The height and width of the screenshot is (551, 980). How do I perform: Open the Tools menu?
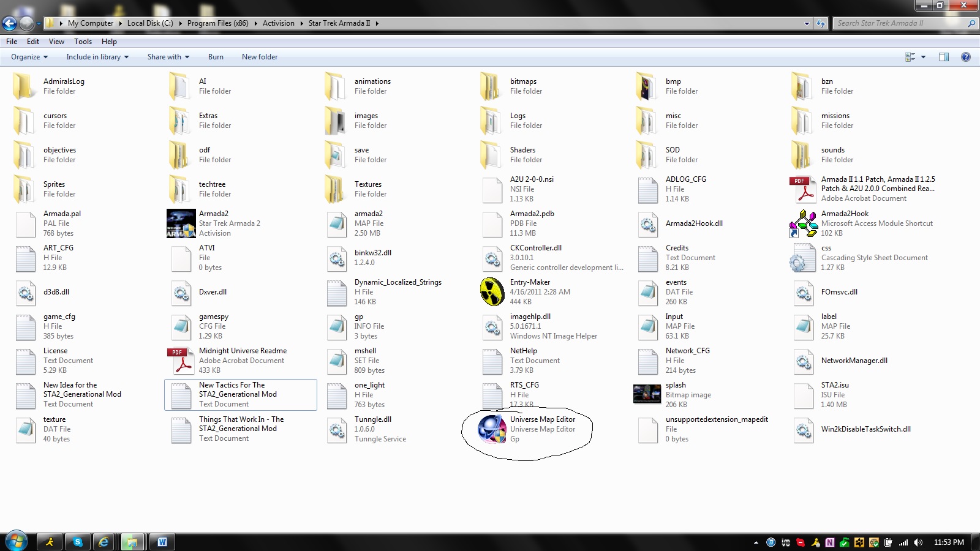[83, 42]
